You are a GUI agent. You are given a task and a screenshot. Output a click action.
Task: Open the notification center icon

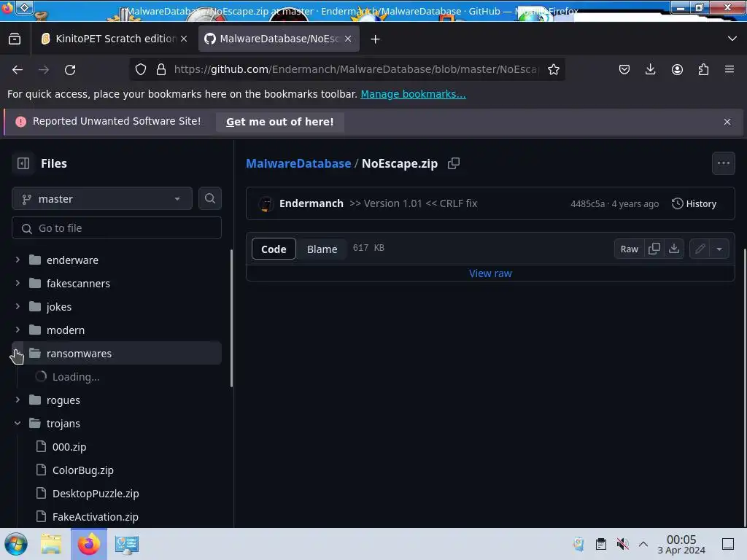point(728,544)
